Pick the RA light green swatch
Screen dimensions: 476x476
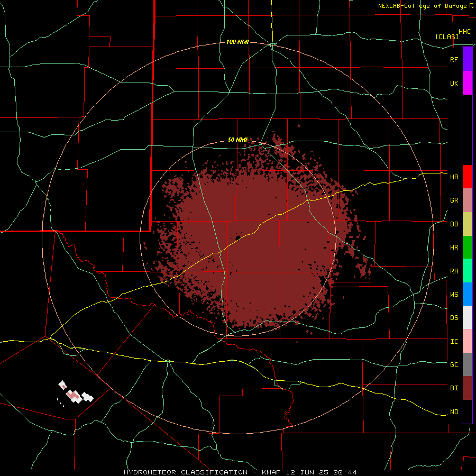point(467,271)
